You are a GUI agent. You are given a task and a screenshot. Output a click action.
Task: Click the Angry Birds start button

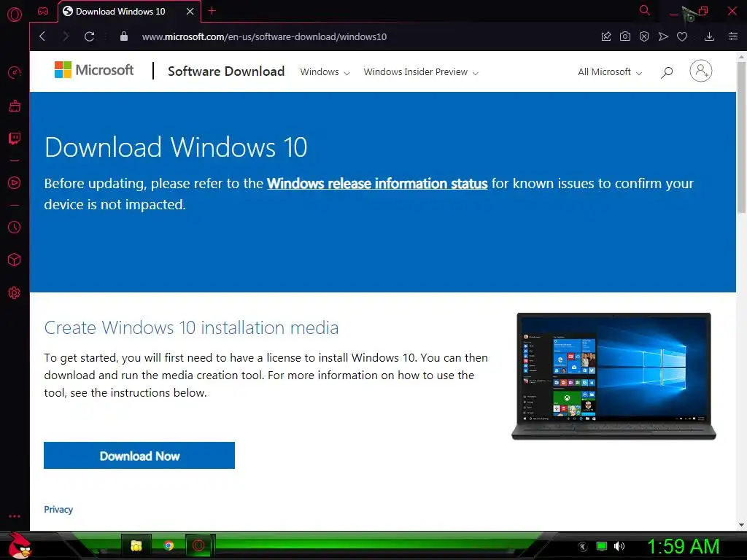tap(20, 545)
